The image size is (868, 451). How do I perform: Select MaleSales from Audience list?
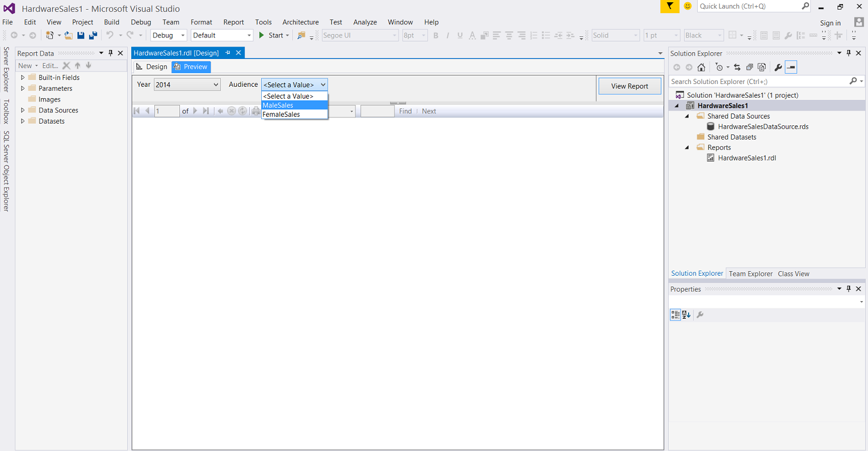point(295,106)
